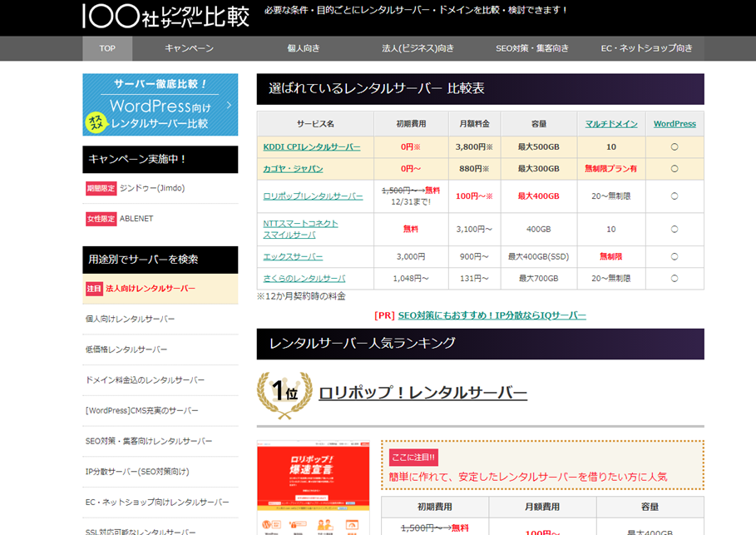Click the ロリポップ! 爆速宣言 site thumbnail
Viewport: 756px width, 535px height.
[x=314, y=488]
